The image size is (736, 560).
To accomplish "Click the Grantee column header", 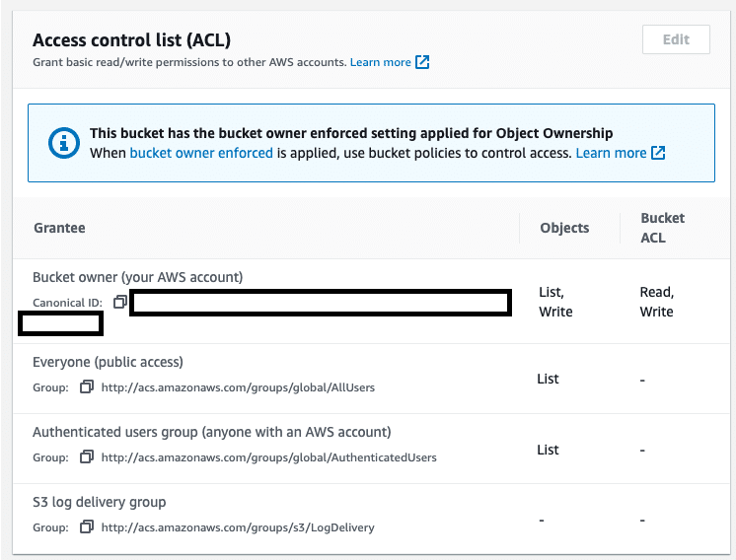I will click(59, 228).
